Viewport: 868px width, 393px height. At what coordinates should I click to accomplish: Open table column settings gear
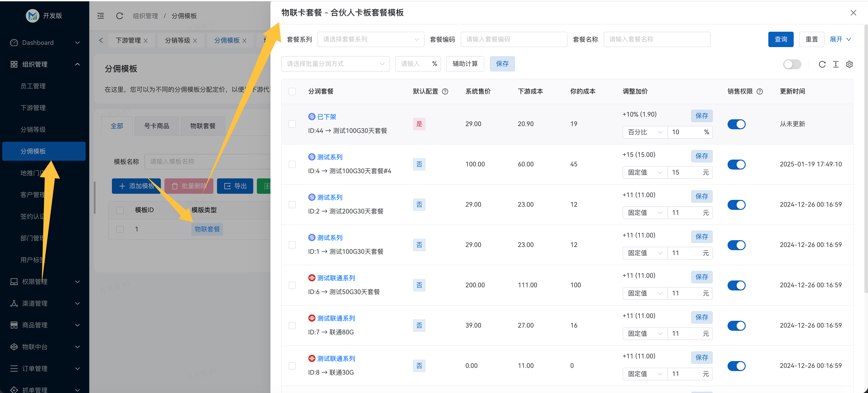pos(849,64)
